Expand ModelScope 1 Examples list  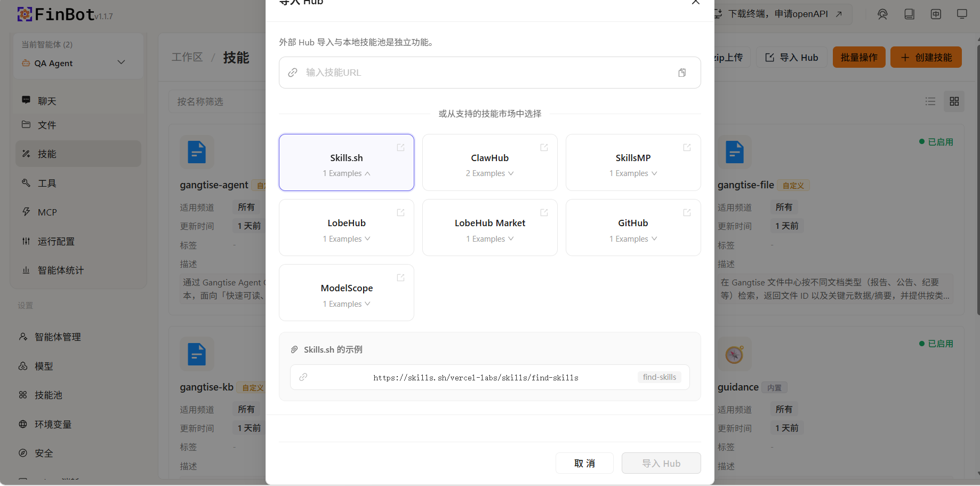click(347, 304)
